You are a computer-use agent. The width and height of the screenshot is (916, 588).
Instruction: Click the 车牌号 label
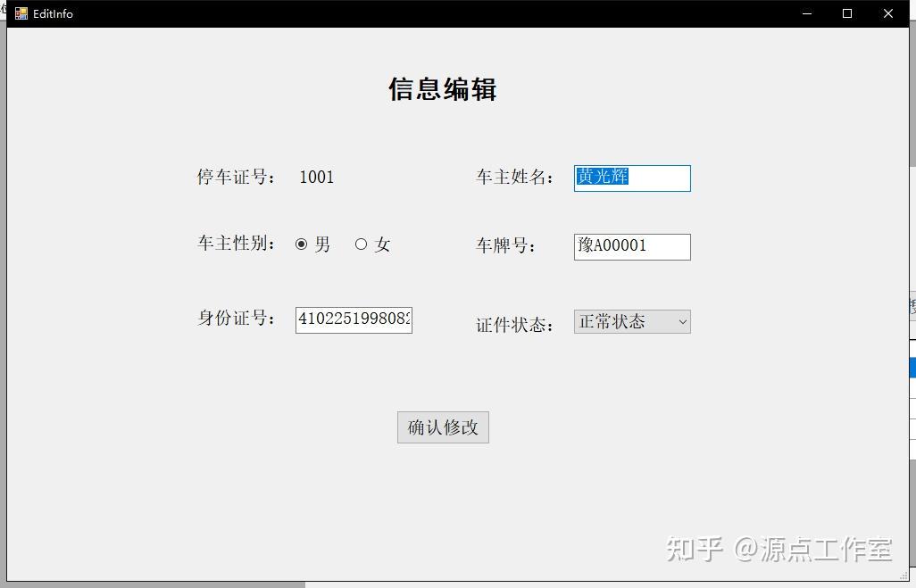click(x=505, y=246)
